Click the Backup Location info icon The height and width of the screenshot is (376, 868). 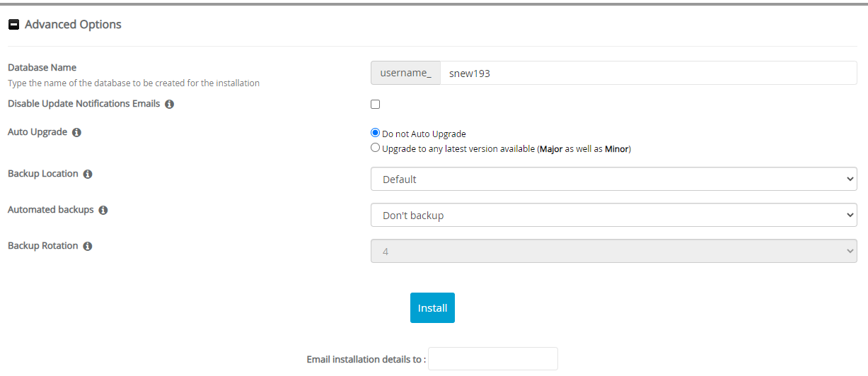point(88,174)
